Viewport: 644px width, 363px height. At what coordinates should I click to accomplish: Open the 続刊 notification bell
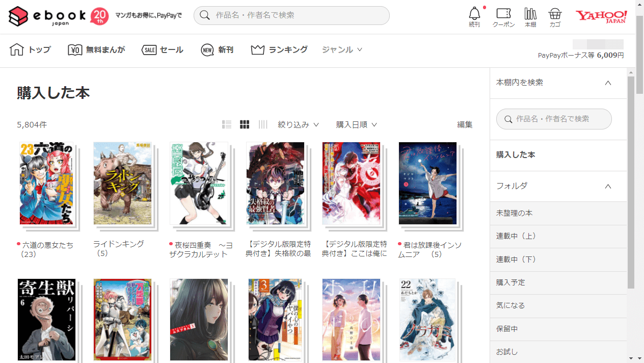[474, 17]
